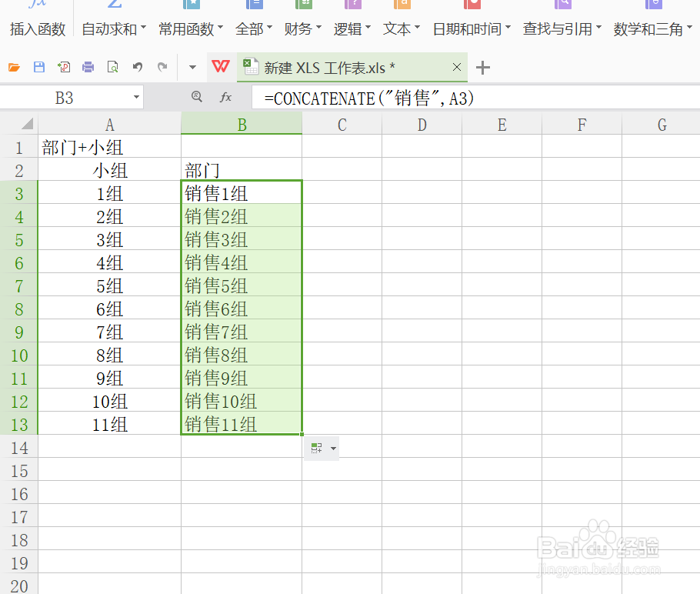Undo the last action

click(136, 68)
